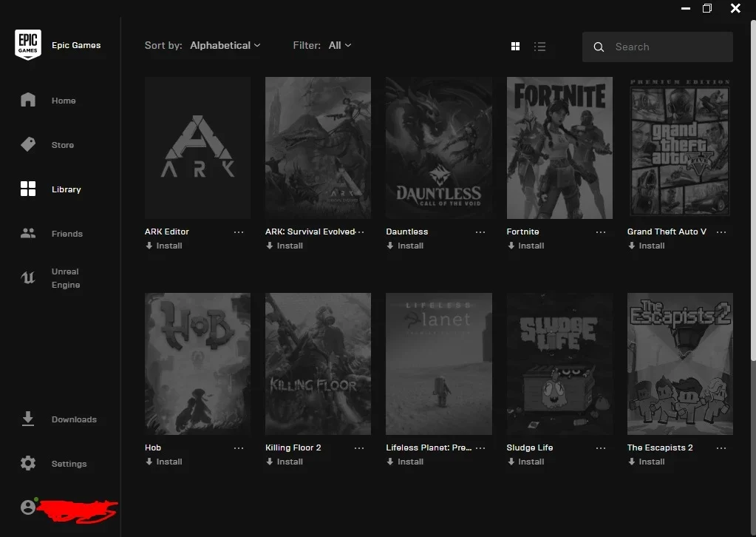Click the Grand Theft Auto V cover
This screenshot has height=537, width=756.
(681, 148)
